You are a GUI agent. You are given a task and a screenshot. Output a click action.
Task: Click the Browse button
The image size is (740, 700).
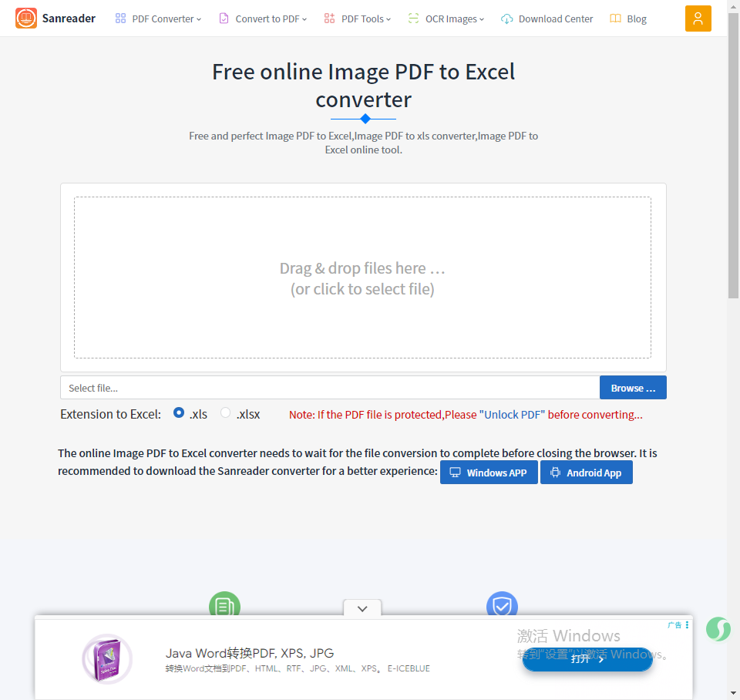click(x=633, y=388)
